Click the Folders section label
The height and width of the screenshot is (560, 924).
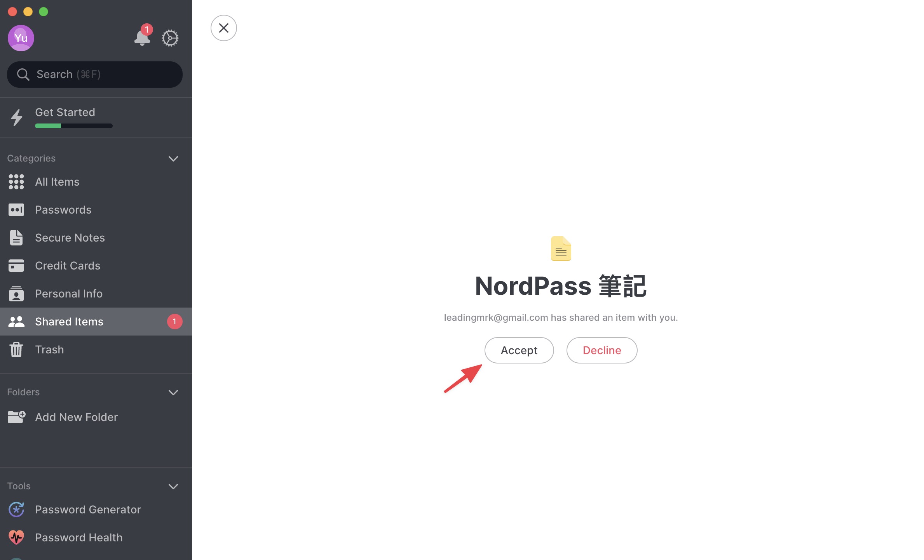[x=23, y=392]
